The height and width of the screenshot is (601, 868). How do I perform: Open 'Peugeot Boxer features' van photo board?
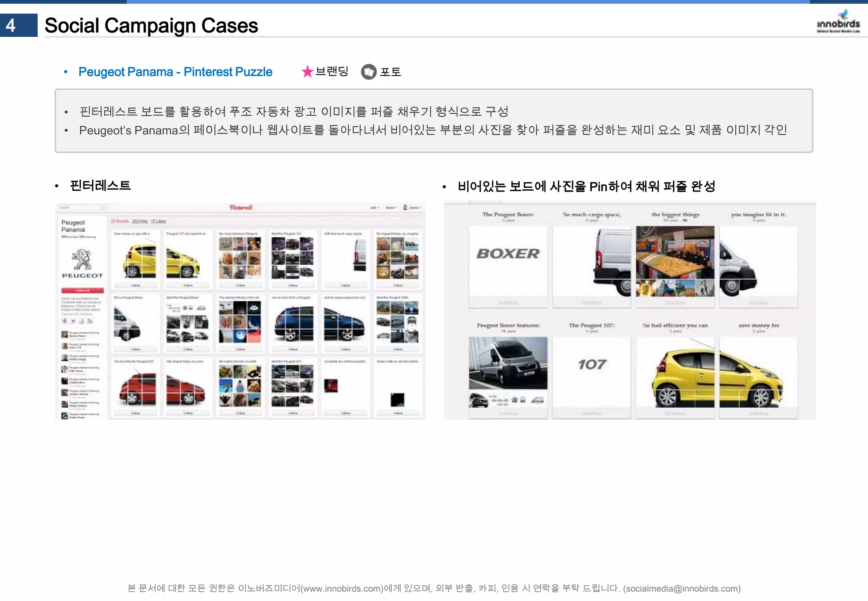tap(508, 372)
